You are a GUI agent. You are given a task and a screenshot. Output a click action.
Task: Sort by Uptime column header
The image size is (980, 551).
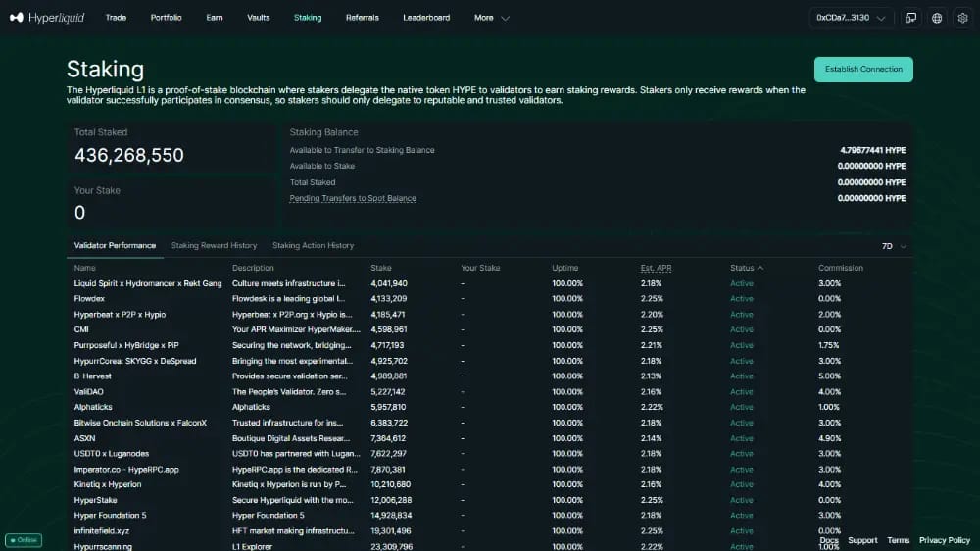565,268
